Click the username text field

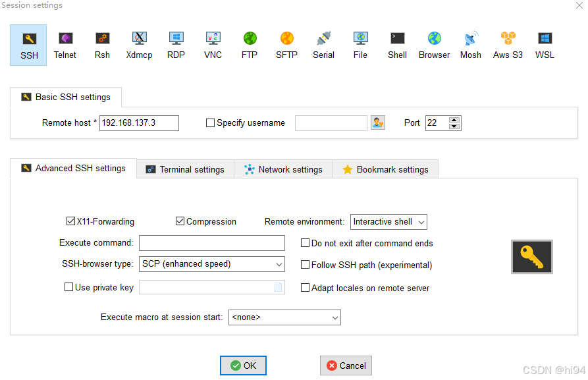pyautogui.click(x=331, y=123)
